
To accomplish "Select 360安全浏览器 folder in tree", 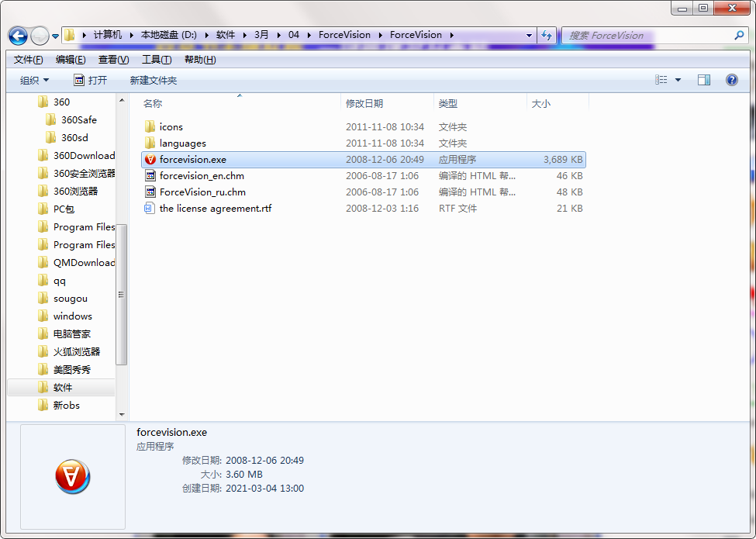I will 76,174.
